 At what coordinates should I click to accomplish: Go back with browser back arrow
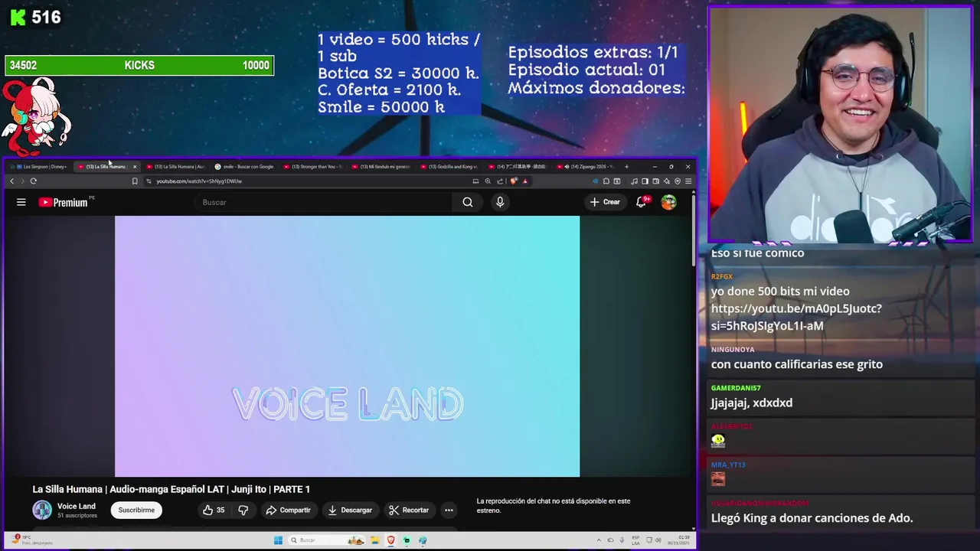tap(11, 181)
